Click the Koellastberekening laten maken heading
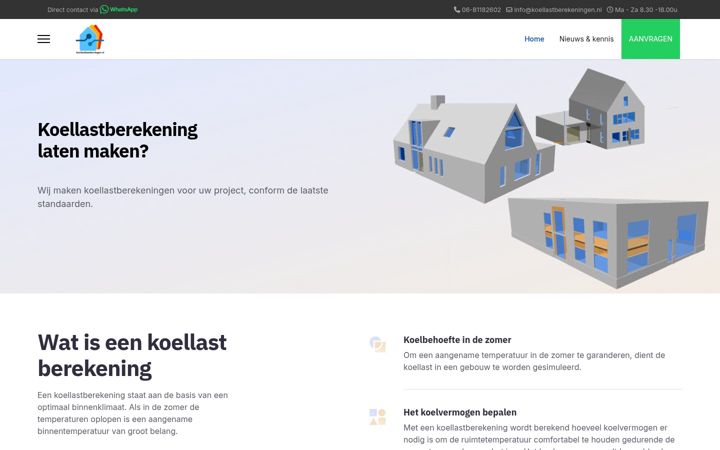Image resolution: width=720 pixels, height=450 pixels. click(118, 140)
